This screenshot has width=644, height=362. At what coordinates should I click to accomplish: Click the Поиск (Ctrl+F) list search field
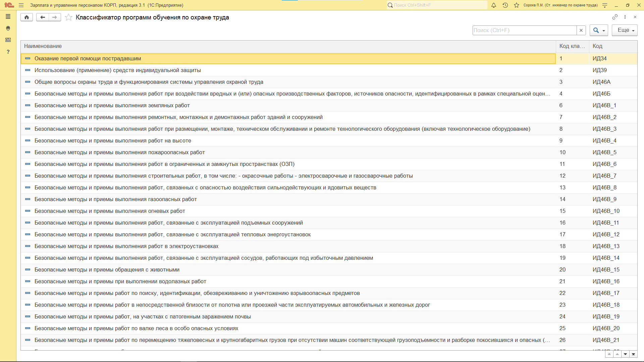pyautogui.click(x=524, y=30)
